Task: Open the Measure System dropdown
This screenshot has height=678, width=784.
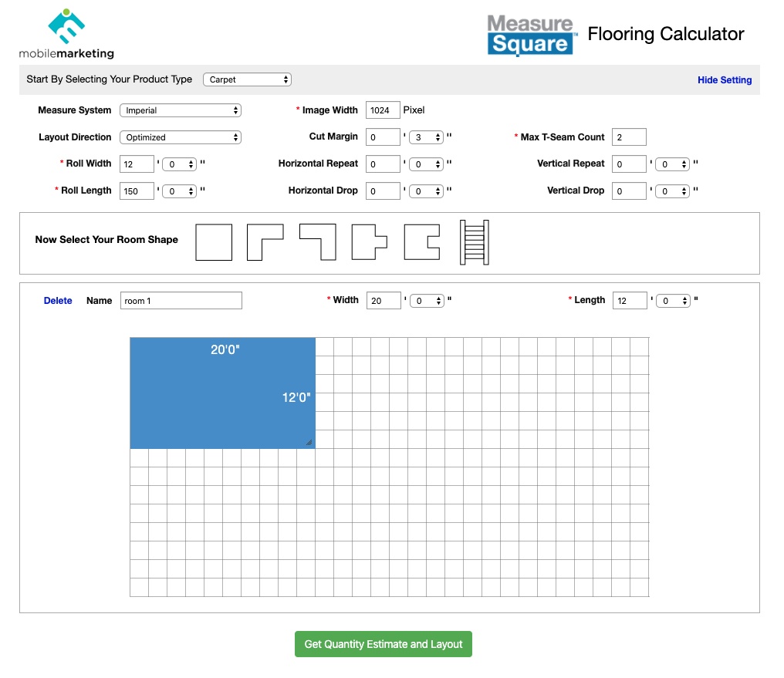Action: [x=181, y=110]
